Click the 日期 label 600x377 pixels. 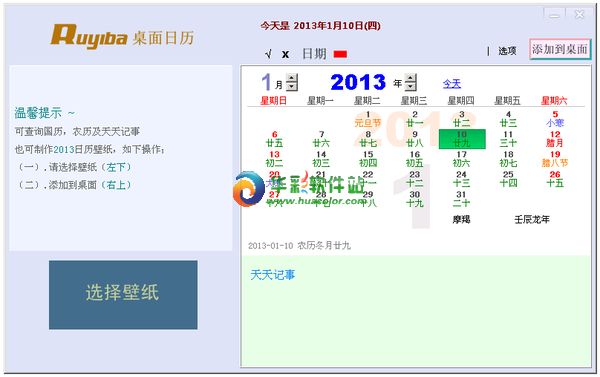[314, 54]
